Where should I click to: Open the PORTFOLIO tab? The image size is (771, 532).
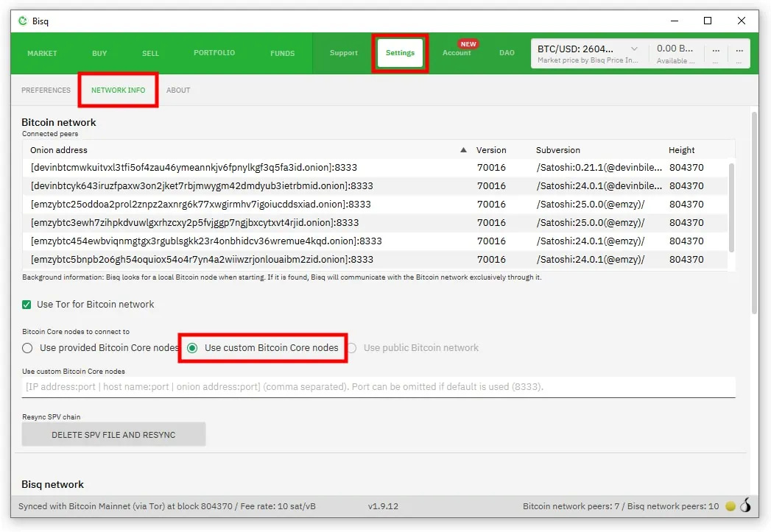(214, 52)
